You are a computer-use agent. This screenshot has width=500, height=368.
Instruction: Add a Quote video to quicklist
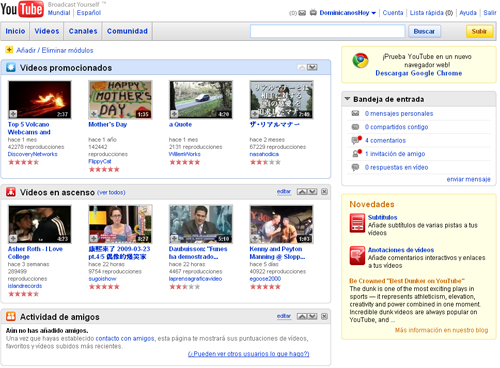pyautogui.click(x=174, y=114)
